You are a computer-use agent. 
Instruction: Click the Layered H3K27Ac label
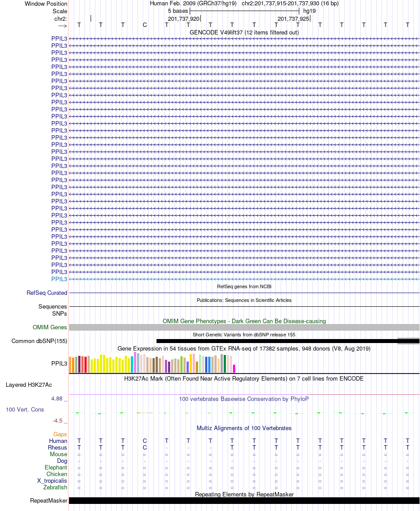(29, 385)
